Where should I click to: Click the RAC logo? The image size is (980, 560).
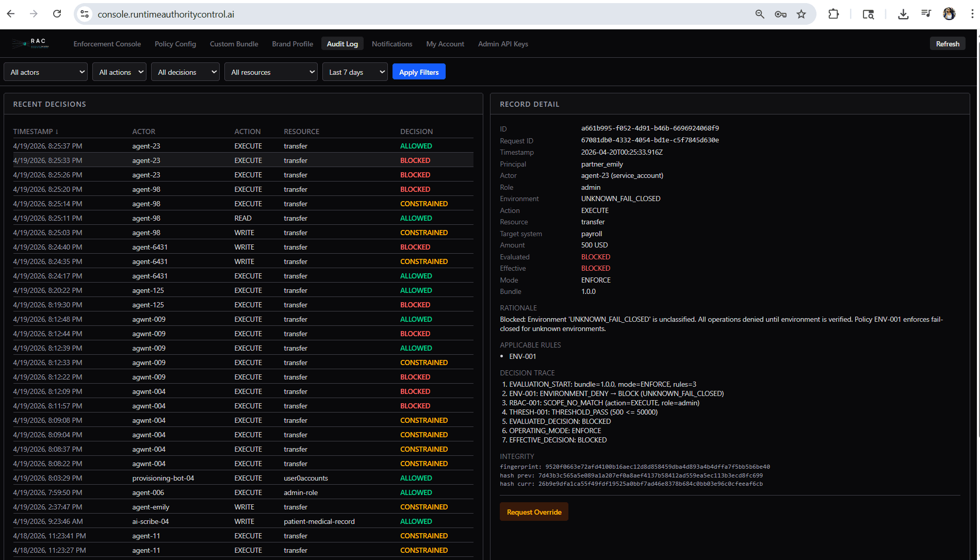(30, 44)
